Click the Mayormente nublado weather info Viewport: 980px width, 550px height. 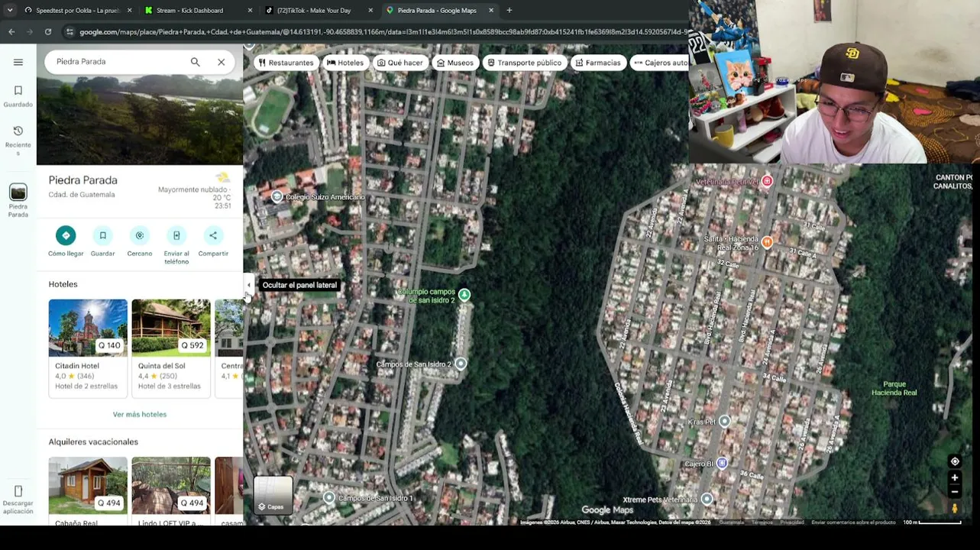(x=194, y=190)
